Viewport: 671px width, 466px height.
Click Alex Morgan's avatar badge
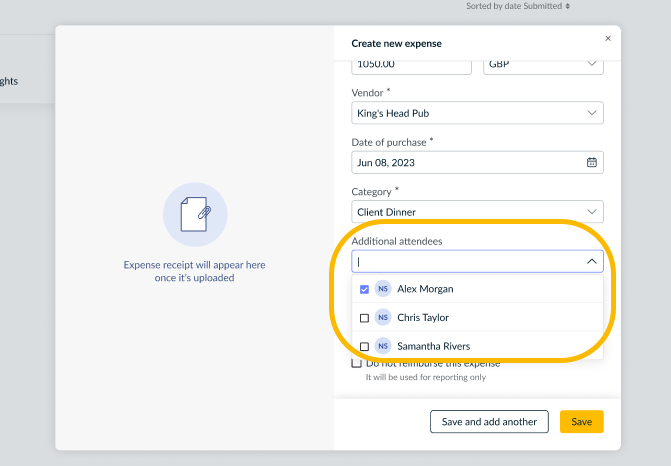[382, 289]
